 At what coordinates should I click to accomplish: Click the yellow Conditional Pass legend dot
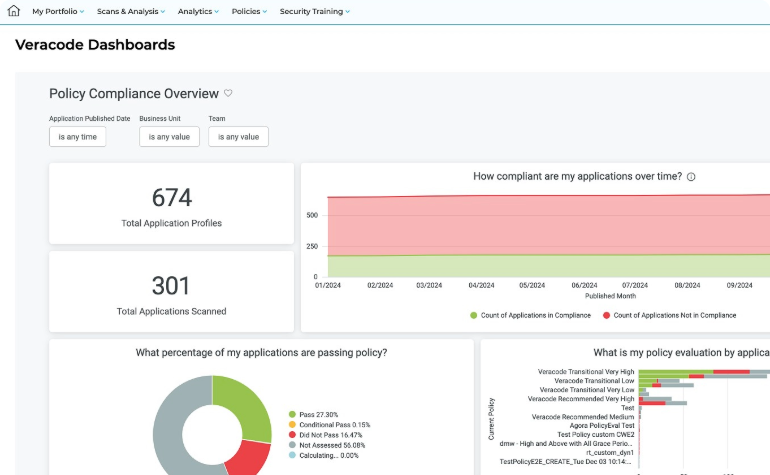click(292, 425)
